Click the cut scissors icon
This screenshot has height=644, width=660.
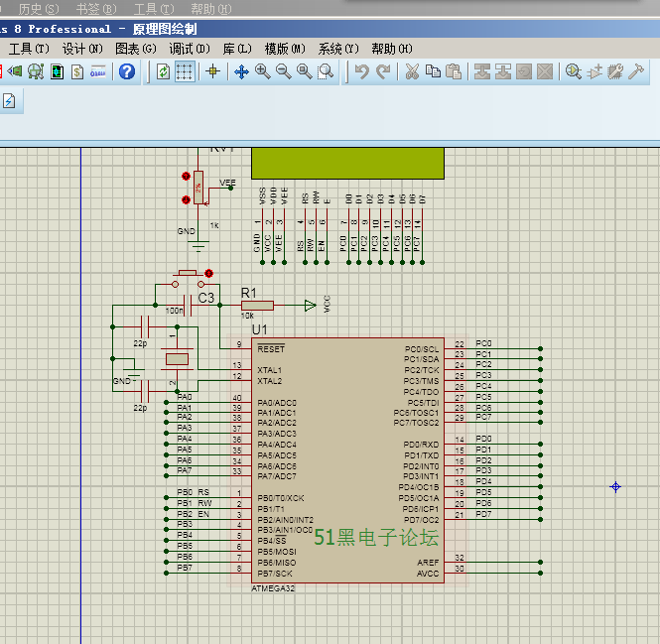(x=412, y=71)
